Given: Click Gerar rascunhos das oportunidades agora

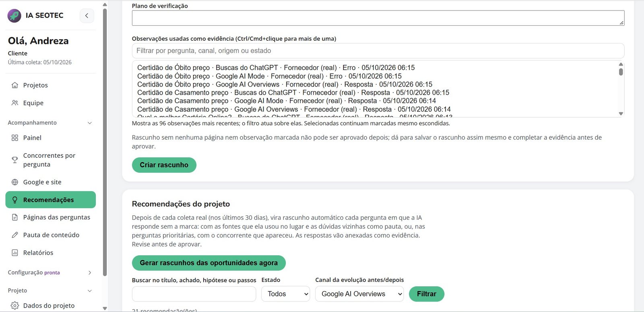Looking at the screenshot, I should tap(209, 263).
